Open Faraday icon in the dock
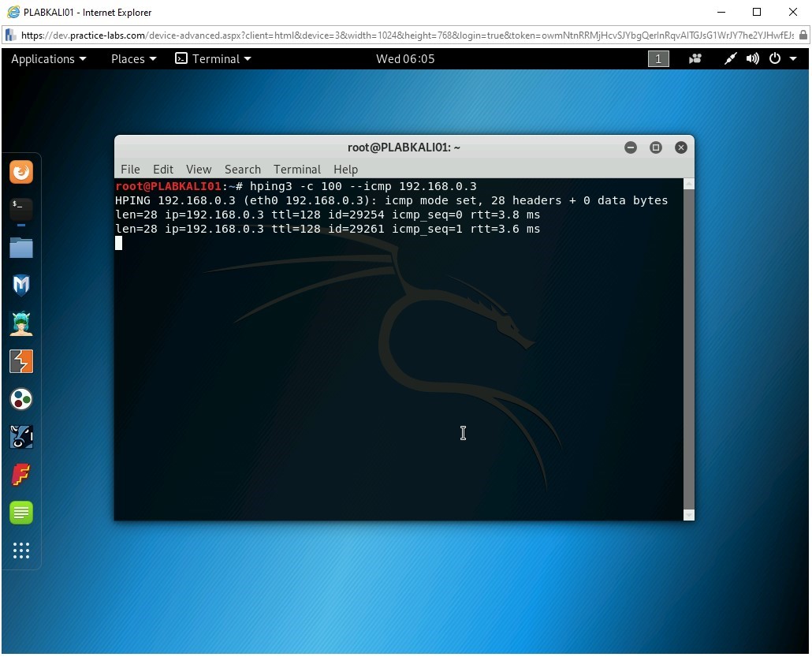 tap(21, 475)
